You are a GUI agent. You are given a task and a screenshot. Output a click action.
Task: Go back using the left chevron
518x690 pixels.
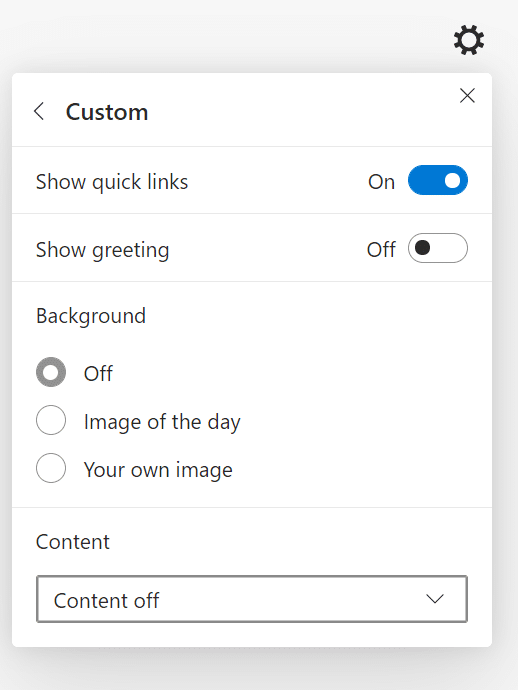39,111
